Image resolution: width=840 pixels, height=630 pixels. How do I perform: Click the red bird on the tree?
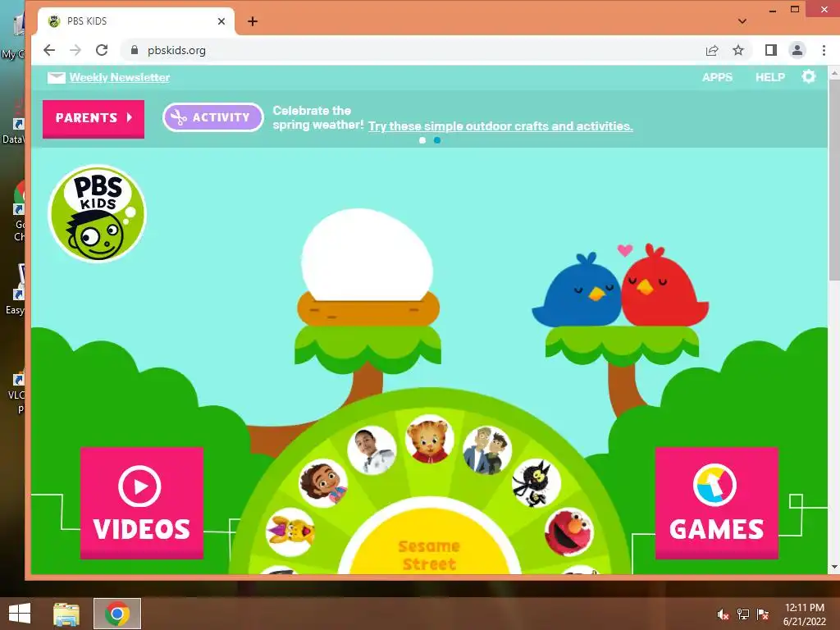pyautogui.click(x=665, y=286)
